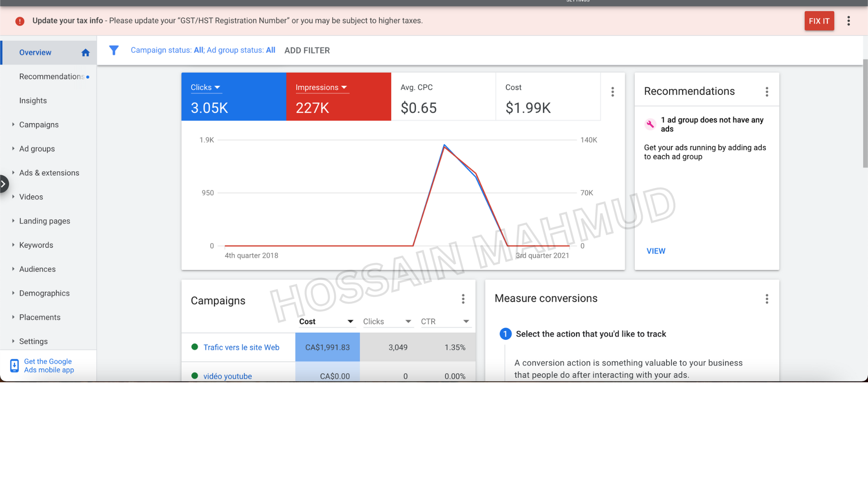868x488 pixels.
Task: Open the CTR column dropdown in Campaigns
Action: click(445, 322)
